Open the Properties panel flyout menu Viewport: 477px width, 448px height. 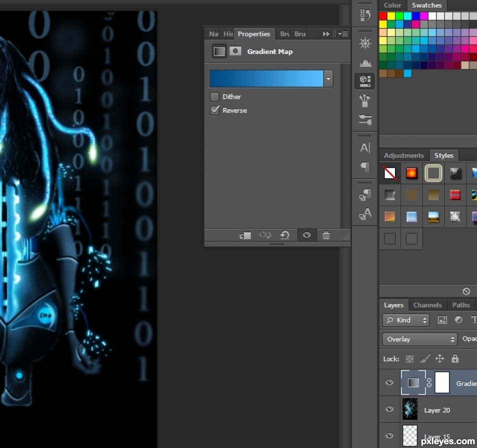tap(343, 34)
